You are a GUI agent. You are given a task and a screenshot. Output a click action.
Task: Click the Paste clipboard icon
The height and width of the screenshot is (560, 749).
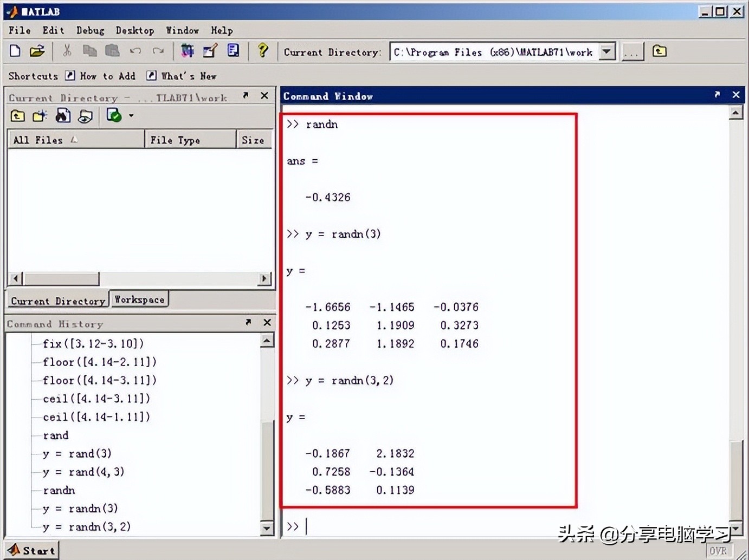tap(112, 51)
